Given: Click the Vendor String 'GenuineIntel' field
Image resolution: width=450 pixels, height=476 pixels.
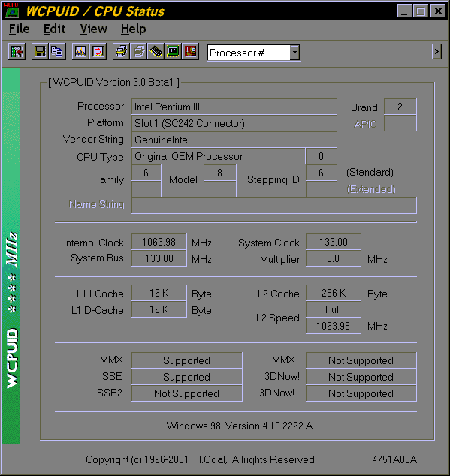Looking at the screenshot, I should 234,140.
